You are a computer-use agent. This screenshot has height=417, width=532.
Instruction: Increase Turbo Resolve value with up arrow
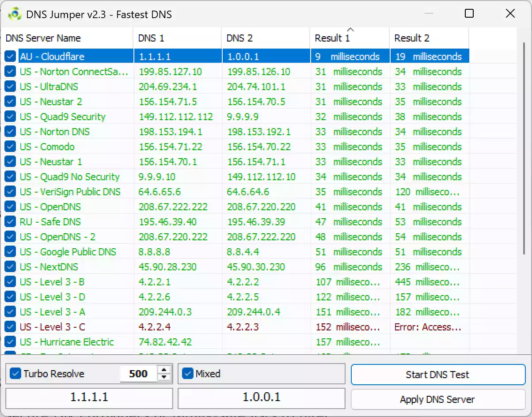click(x=164, y=370)
